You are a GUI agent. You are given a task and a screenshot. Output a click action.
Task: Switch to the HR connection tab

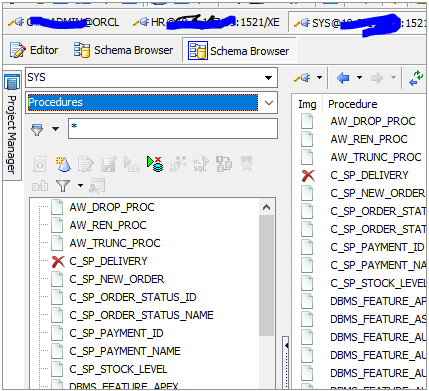[206, 23]
